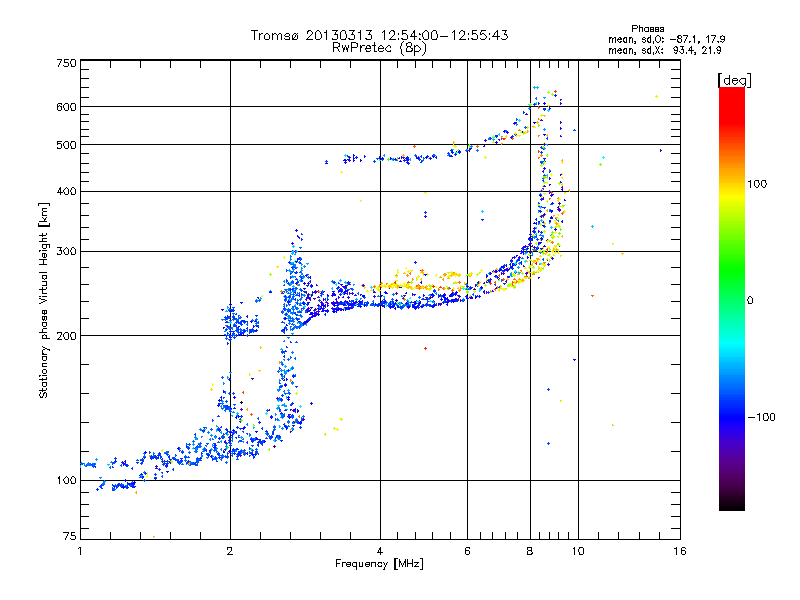Click the y-axis "200" tick label
The height and width of the screenshot is (600, 800).
pos(66,336)
